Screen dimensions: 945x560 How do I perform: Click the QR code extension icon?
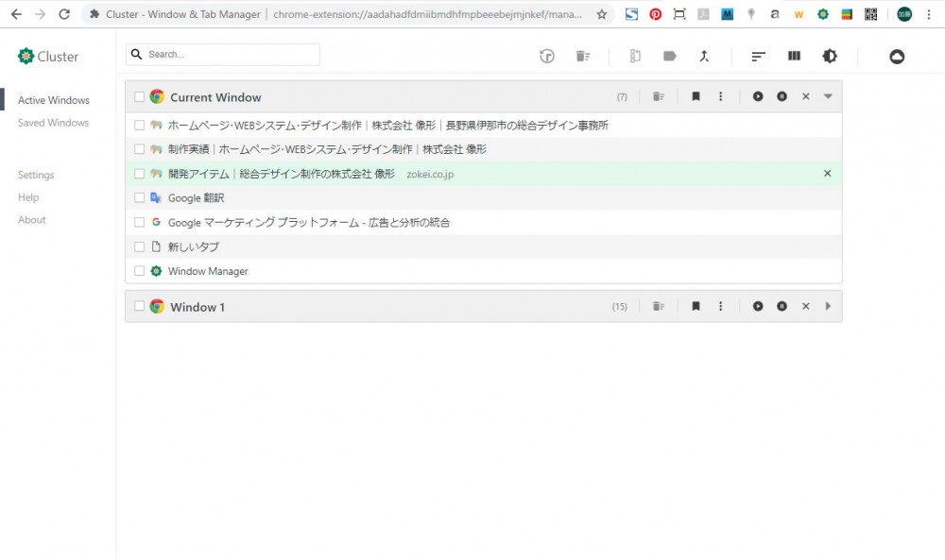point(870,14)
